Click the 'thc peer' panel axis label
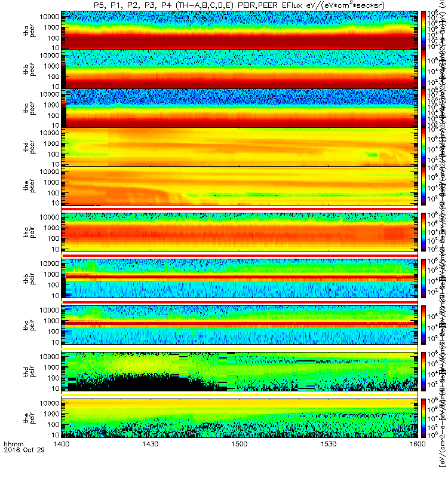The width and height of the screenshot is (448, 478). coord(29,108)
